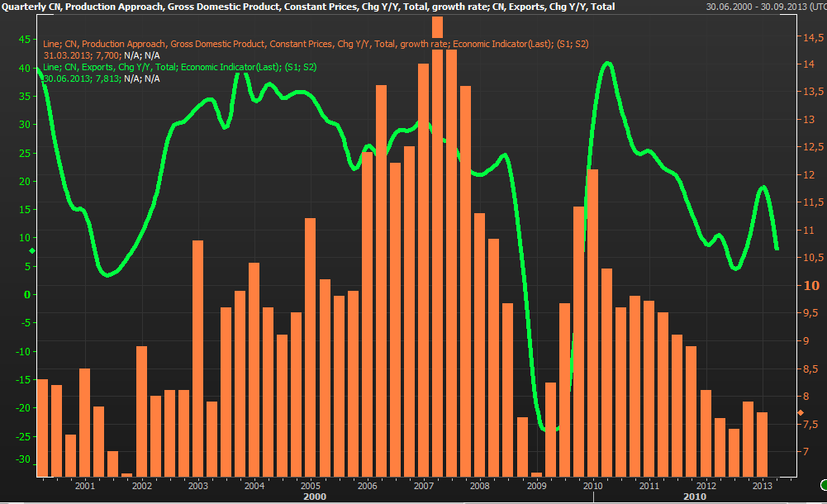Click the Exports last value 30.06.2013; 7,813
The width and height of the screenshot is (827, 504).
(81, 78)
